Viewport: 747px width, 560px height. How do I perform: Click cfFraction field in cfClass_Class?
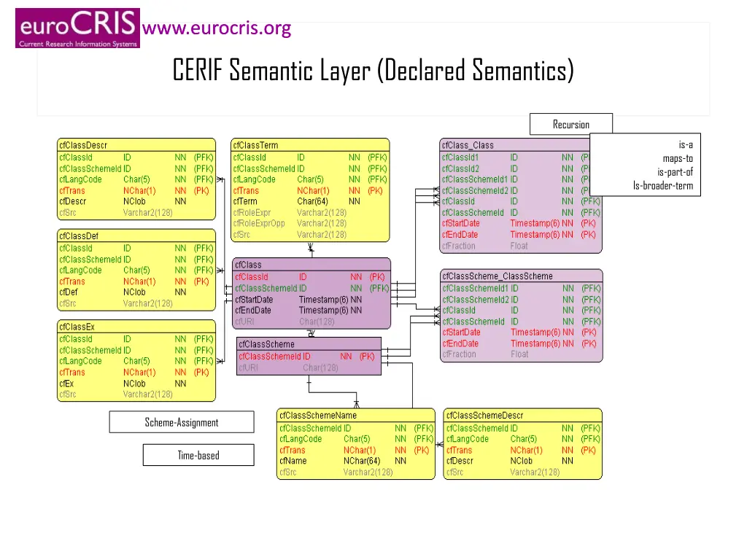pos(521,246)
